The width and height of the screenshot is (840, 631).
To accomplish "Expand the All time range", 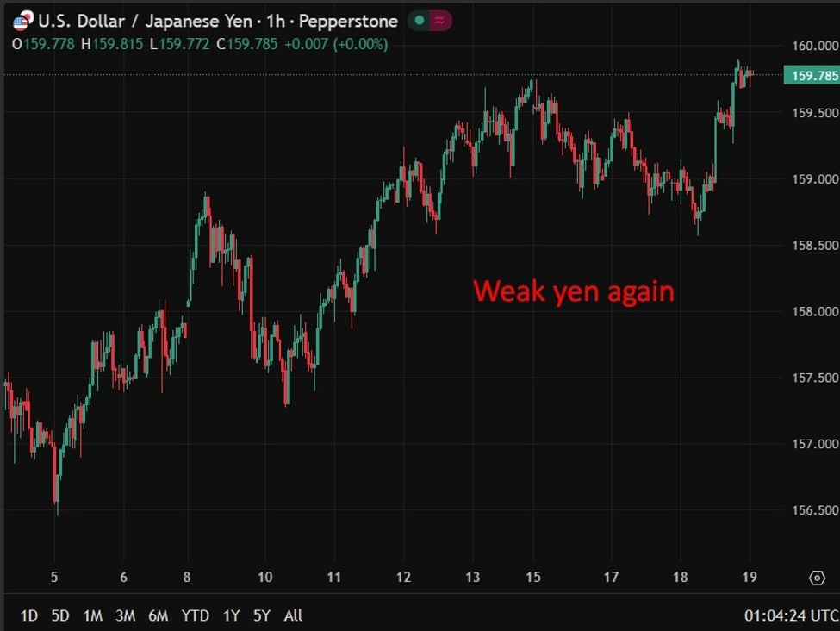I will pos(293,616).
